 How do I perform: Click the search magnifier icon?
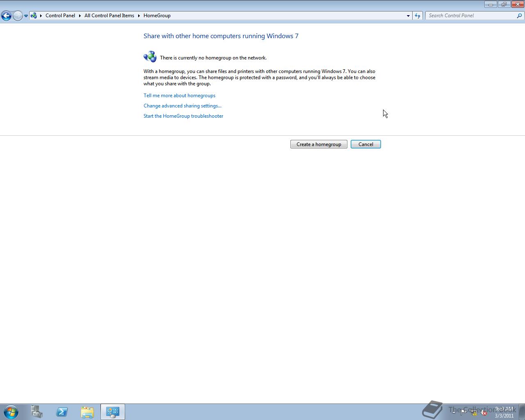point(520,16)
